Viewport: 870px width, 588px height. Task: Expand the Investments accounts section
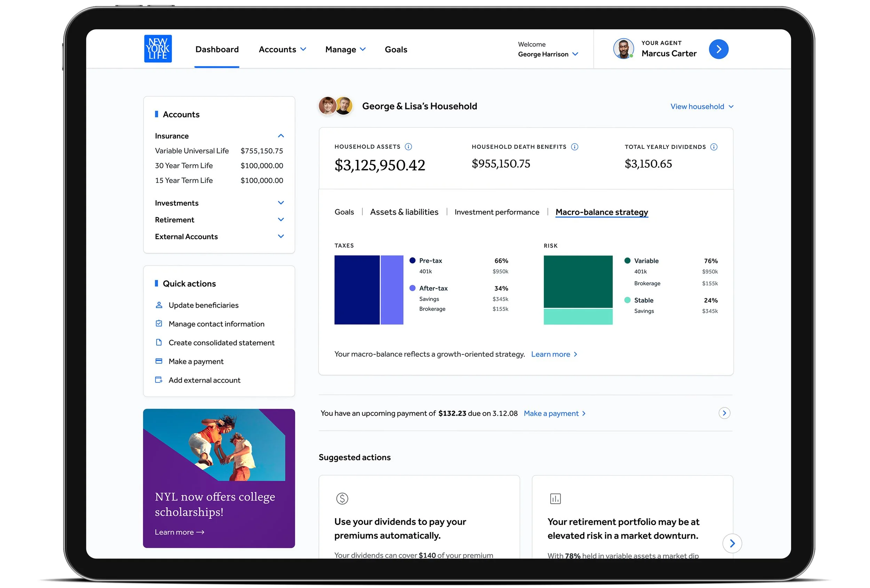click(x=281, y=203)
